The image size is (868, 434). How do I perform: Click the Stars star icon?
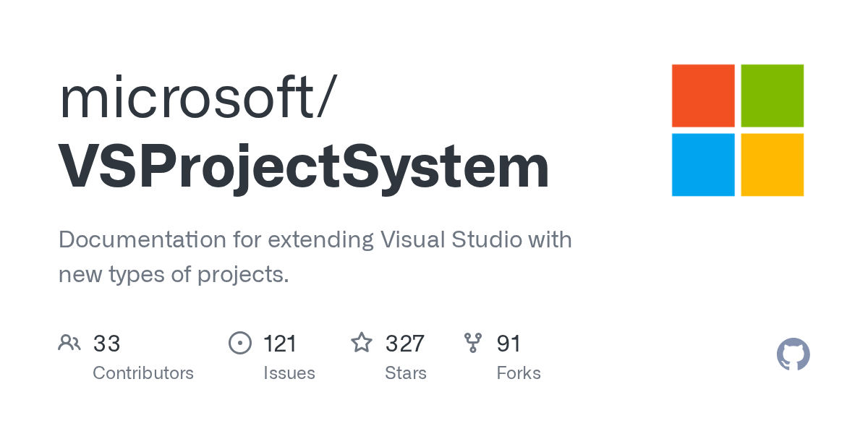pyautogui.click(x=362, y=343)
